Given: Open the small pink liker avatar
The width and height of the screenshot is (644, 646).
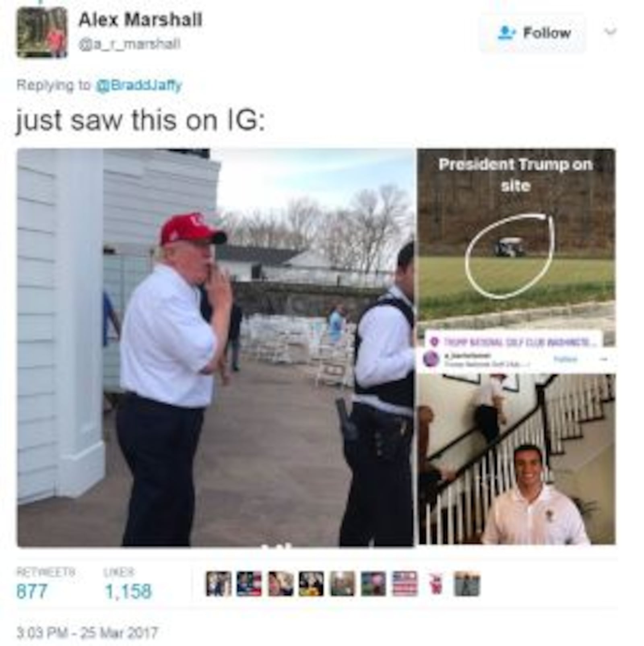Looking at the screenshot, I should (x=436, y=584).
